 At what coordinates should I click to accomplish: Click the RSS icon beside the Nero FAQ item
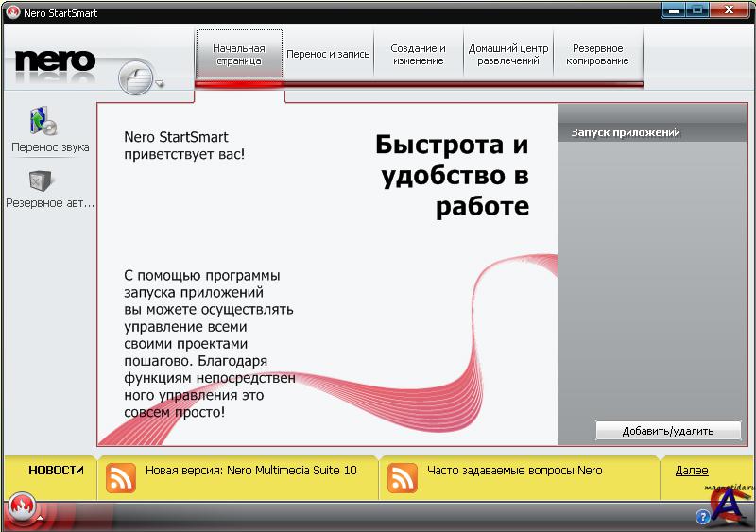[403, 477]
